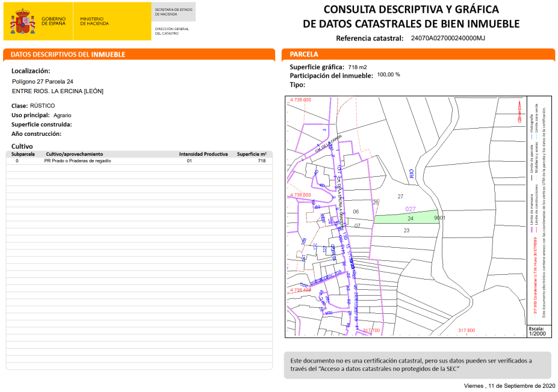Click the grey disclaimer about certificación catastral
Viewport: 558px width, 392px height.
[x=417, y=365]
